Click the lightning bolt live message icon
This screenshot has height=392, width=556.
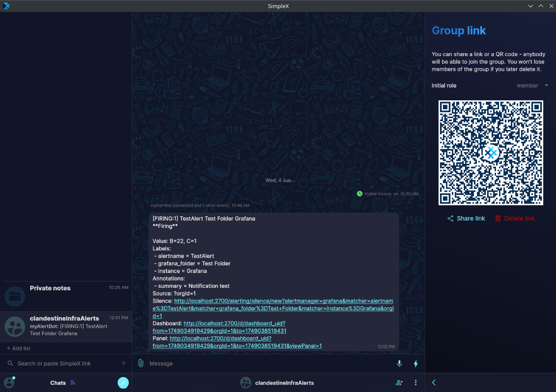tap(416, 364)
